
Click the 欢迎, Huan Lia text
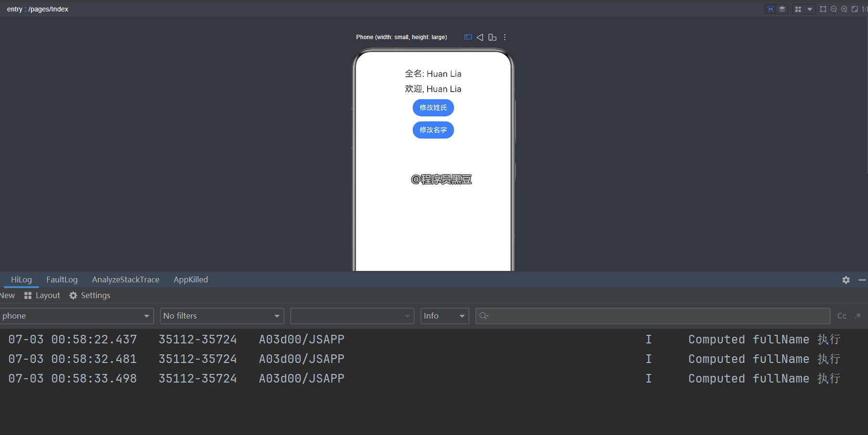click(x=433, y=89)
